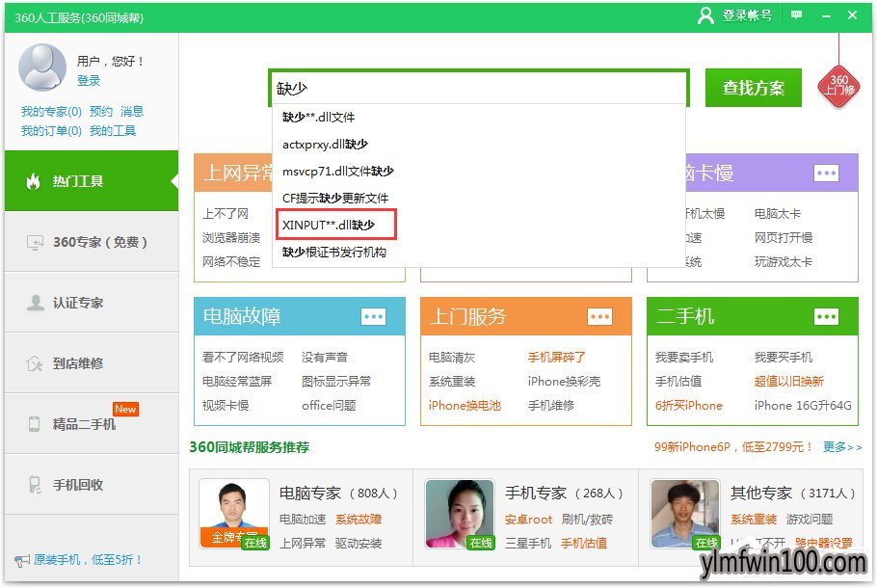Open more options in 二手机 card
Image resolution: width=877 pixels, height=588 pixels.
tap(826, 317)
